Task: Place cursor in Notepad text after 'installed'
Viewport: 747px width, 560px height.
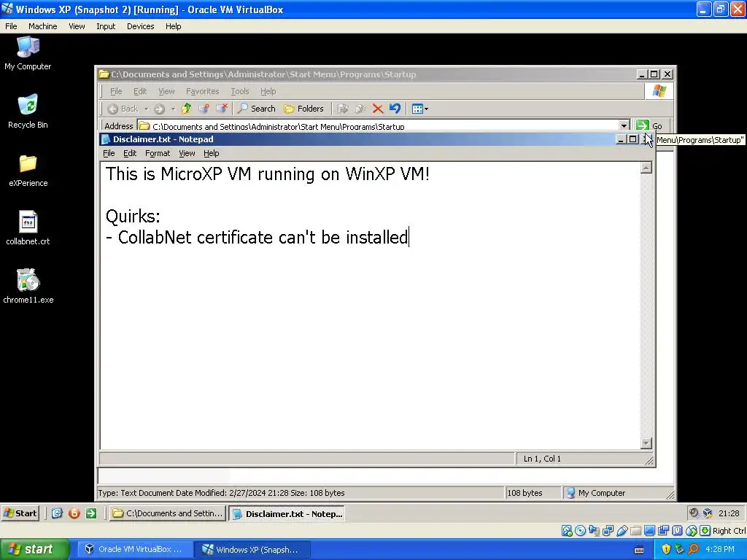Action: [409, 237]
